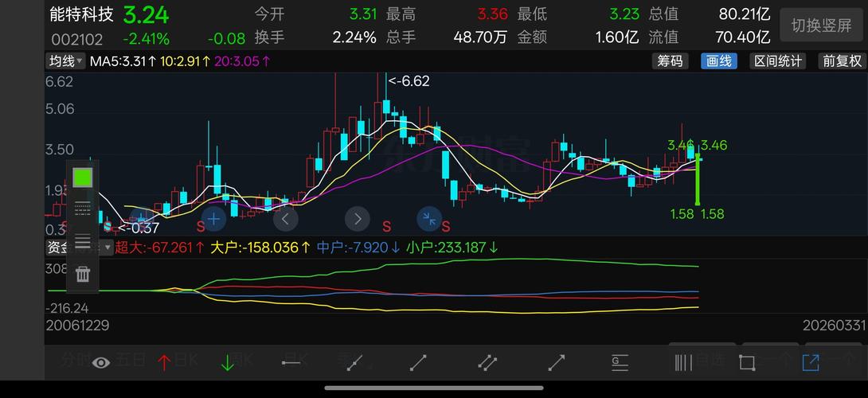This screenshot has height=398, width=868.
Task: Open the line thickness selector icon
Action: point(83,241)
